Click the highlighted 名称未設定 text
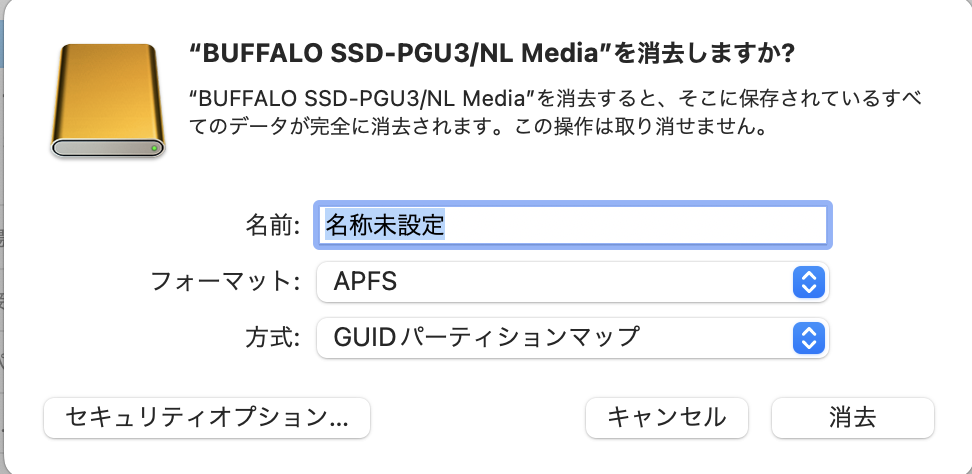Screen dimensions: 972x474 (385, 225)
